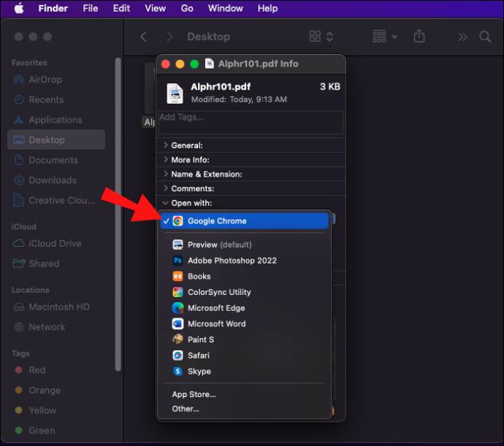Filter by the Orange tag
Viewport: 504px width, 446px height.
click(x=56, y=391)
